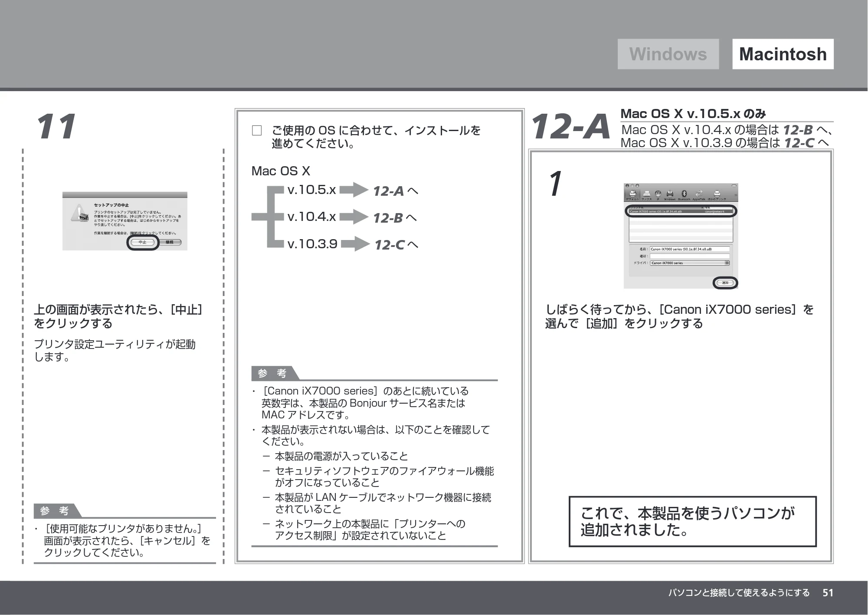The image size is (868, 615).
Task: Click the canonijnetwork type cell
Action: 714,212
